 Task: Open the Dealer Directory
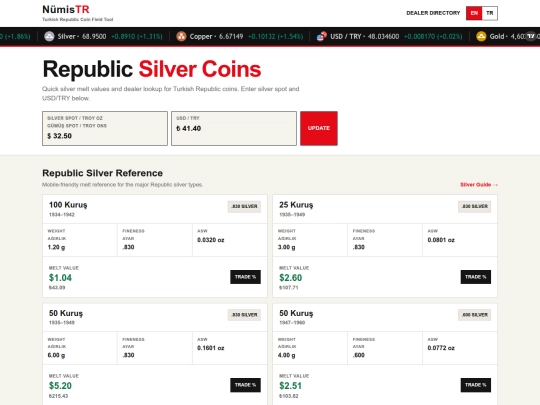tap(433, 13)
